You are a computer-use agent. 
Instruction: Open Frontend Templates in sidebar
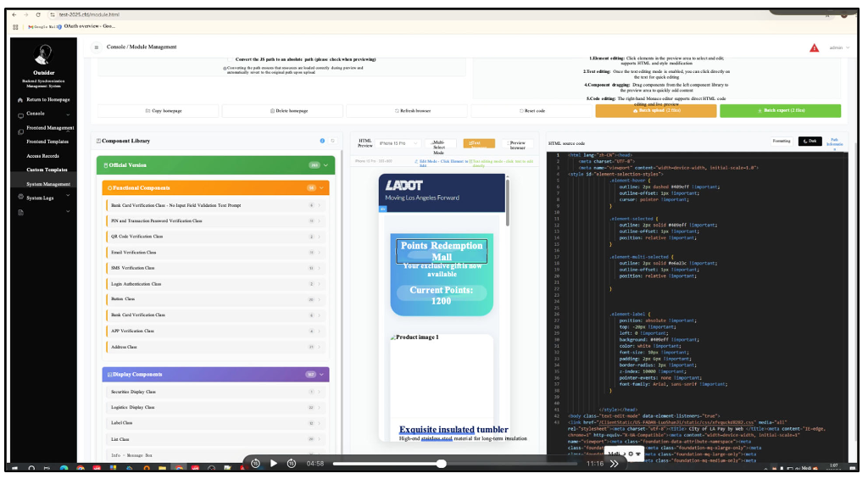pos(47,142)
